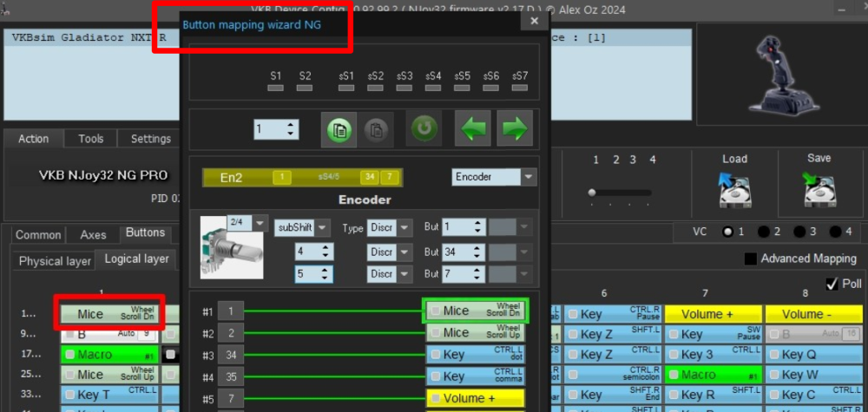Select VC radio option 1
Screen dimensions: 868x412
728,232
